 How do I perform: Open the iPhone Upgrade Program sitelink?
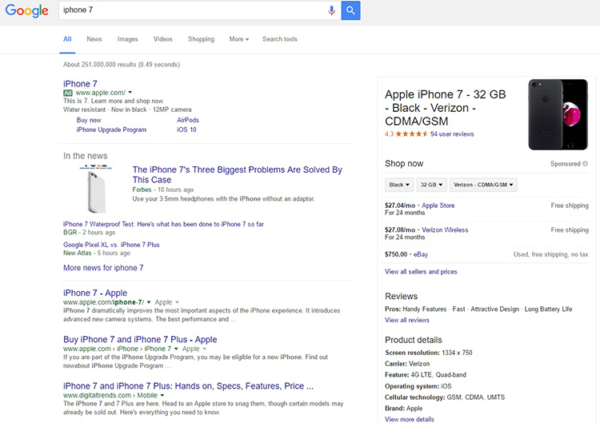coord(111,130)
